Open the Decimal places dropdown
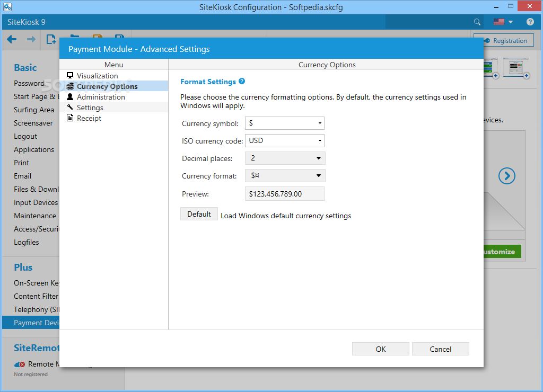Screen dimensions: 543x392 coord(285,158)
